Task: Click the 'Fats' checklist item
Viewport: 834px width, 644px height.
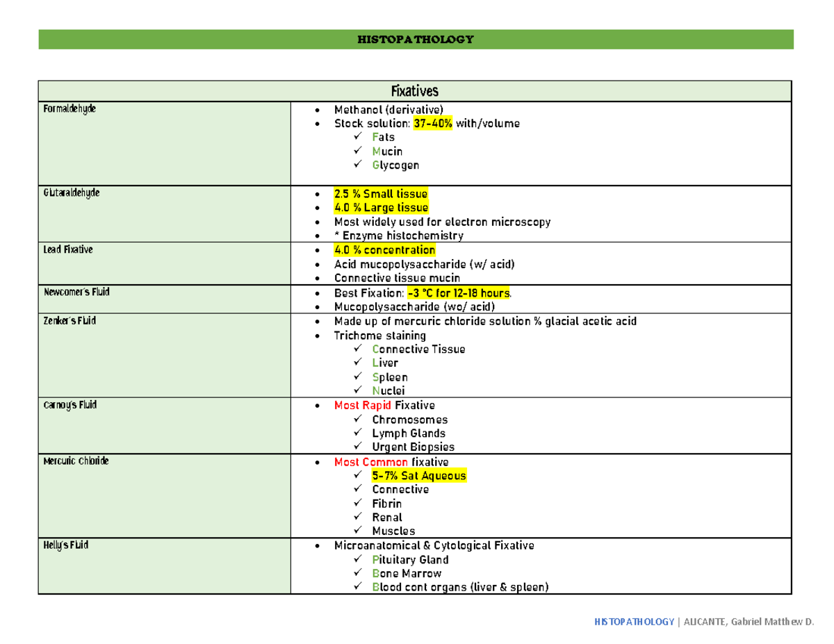Action: pos(383,138)
